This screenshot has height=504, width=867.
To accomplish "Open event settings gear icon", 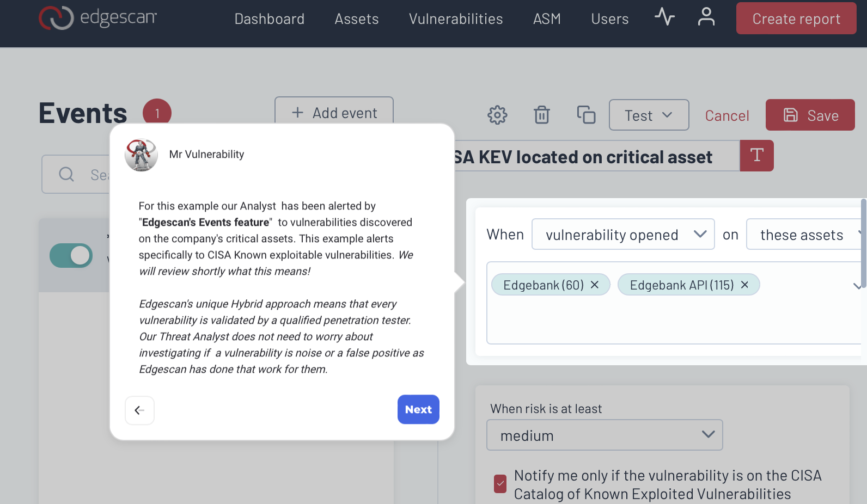I will click(x=497, y=115).
